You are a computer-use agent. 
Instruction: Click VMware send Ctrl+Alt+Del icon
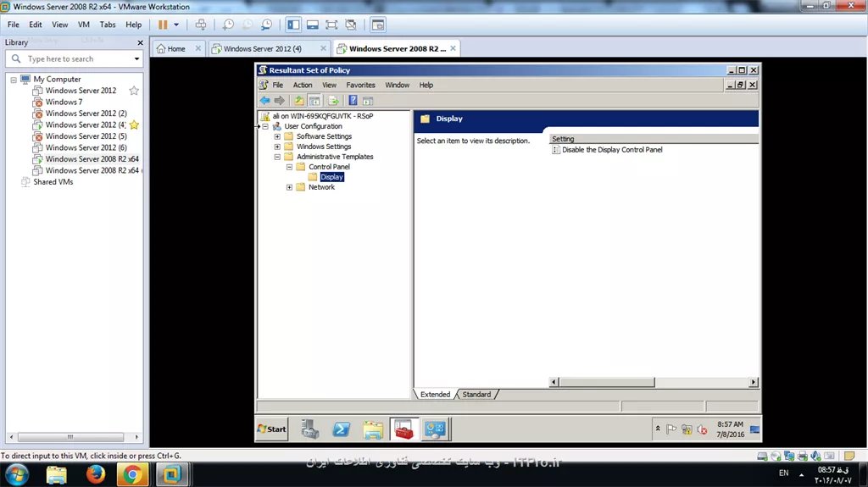tap(201, 25)
